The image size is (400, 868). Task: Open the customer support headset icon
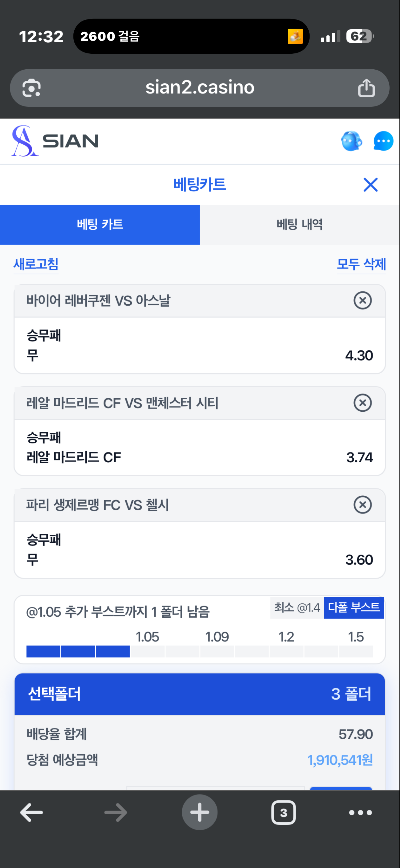click(x=352, y=141)
